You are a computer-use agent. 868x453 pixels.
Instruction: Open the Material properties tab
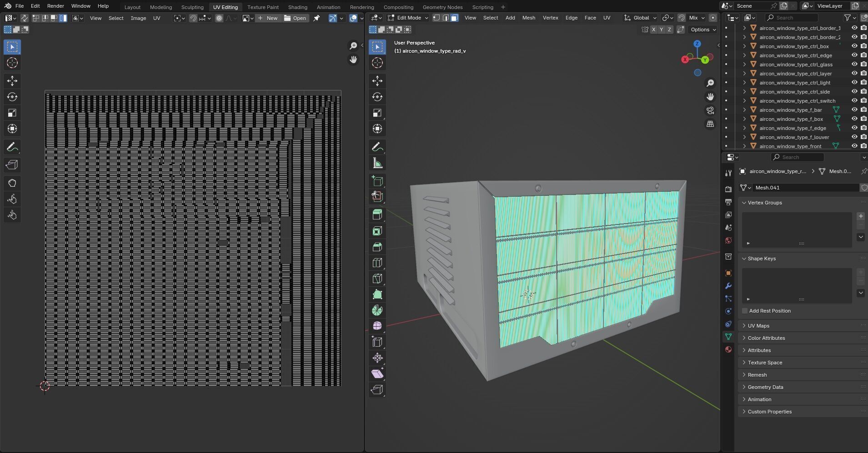point(728,349)
